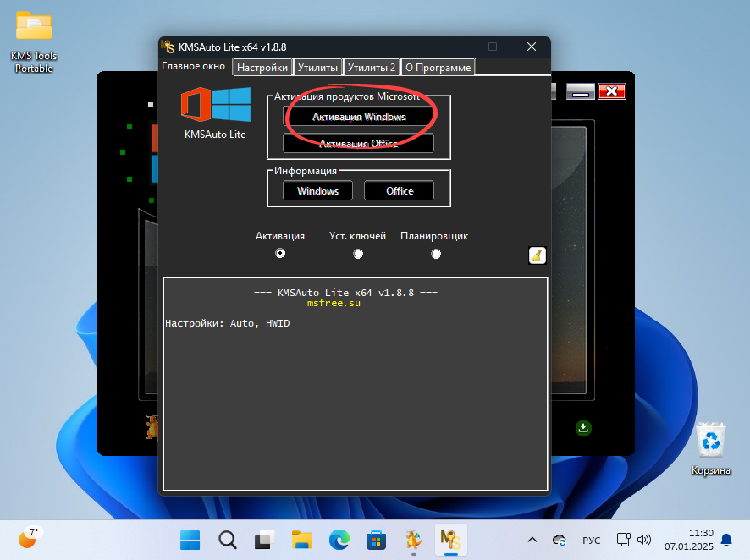Open the Утилиты 2 tab
The width and height of the screenshot is (750, 560).
[372, 66]
